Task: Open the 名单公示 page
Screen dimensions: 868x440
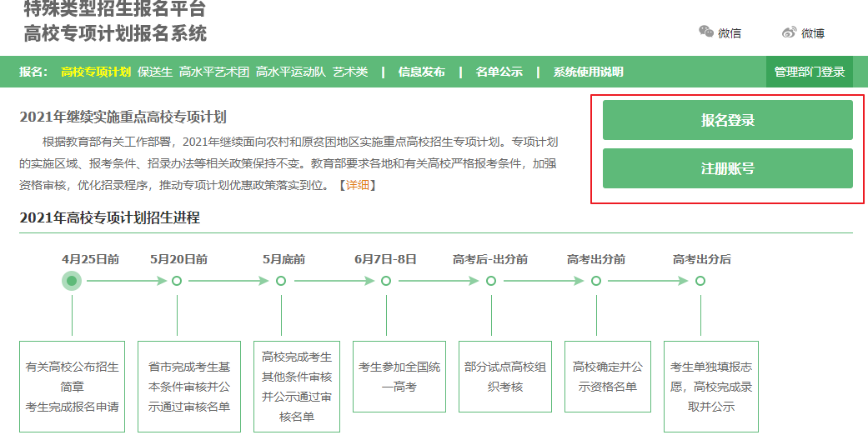Action: coord(499,72)
